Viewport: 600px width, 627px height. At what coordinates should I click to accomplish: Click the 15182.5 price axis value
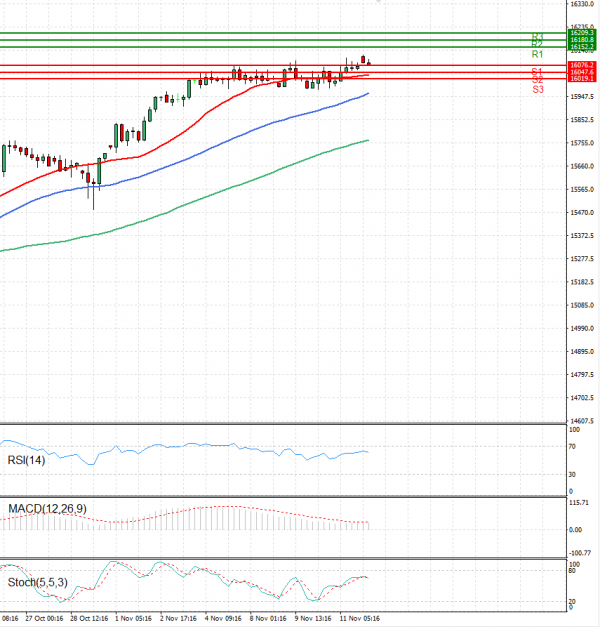point(582,282)
